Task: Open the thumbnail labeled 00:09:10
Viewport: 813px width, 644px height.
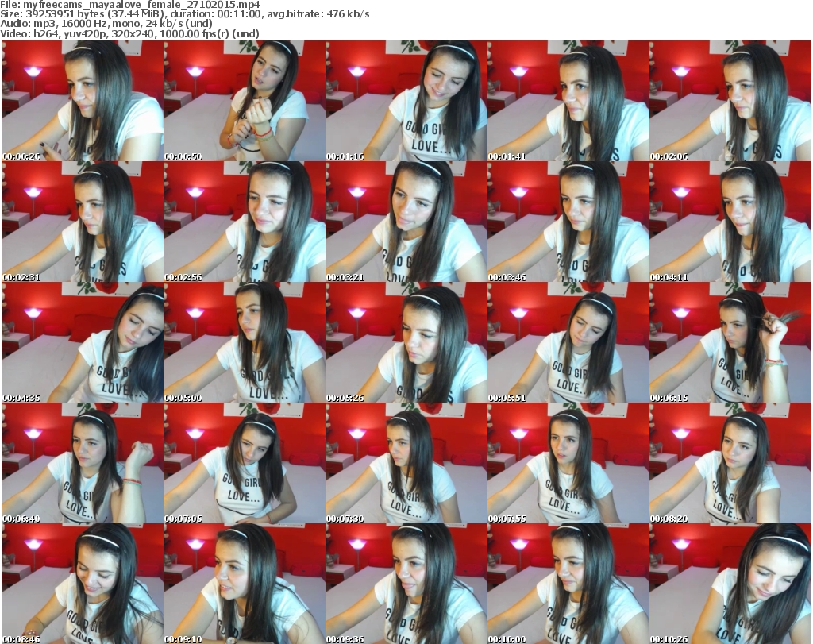Action: tap(245, 584)
